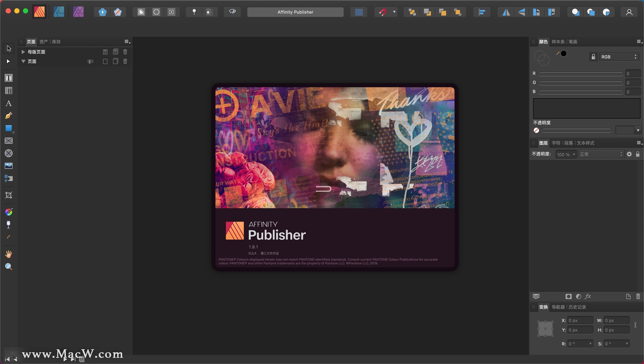Toggle layer visibility in 页面 panel
Viewport: 644px width, 364px height.
click(x=90, y=61)
